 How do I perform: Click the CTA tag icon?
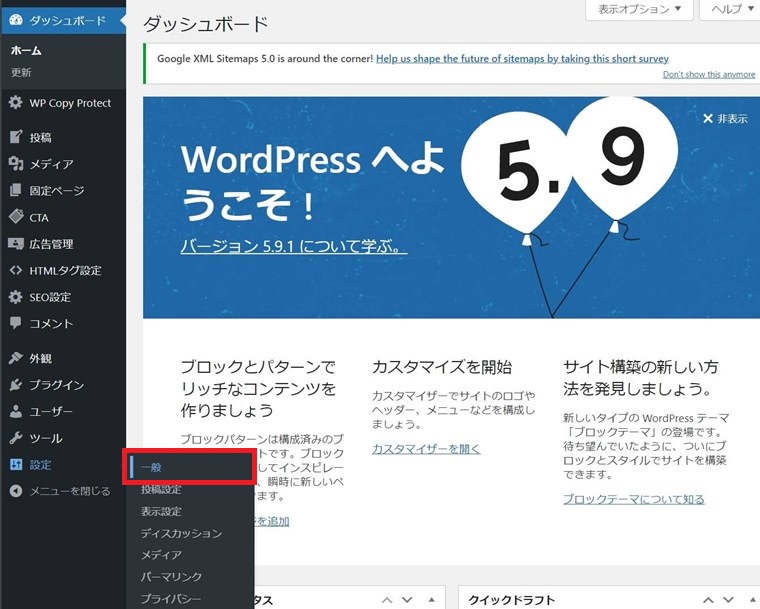coord(16,217)
